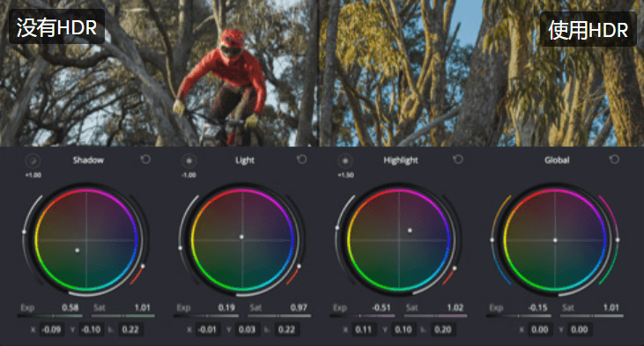The height and width of the screenshot is (346, 644).
Task: Select the Light Sat value 0.97
Action: (x=299, y=308)
